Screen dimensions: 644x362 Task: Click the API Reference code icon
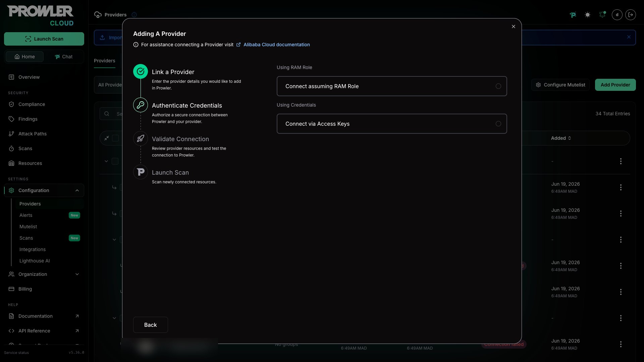(x=11, y=331)
